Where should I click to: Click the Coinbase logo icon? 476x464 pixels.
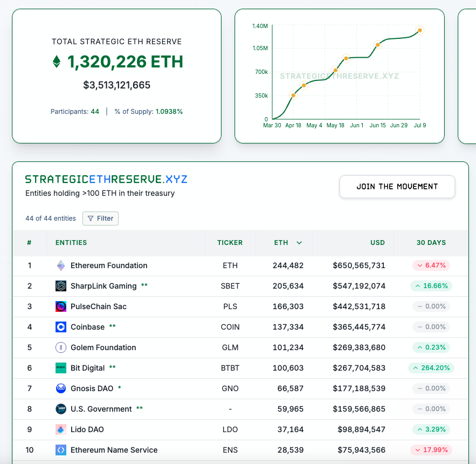[61, 327]
